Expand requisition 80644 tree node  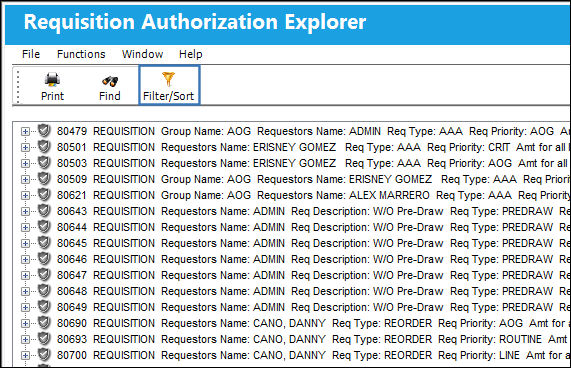coord(25,227)
